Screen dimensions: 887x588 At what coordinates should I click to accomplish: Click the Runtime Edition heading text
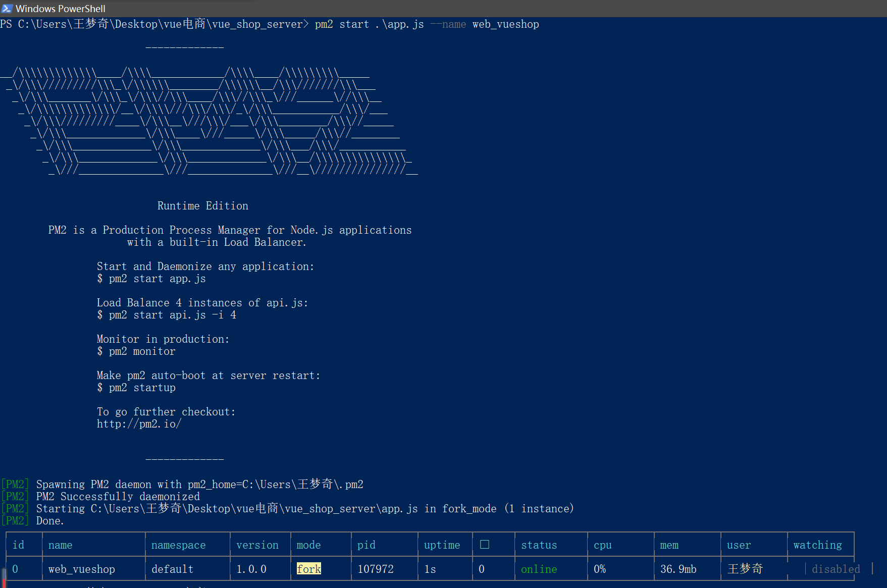tap(202, 206)
